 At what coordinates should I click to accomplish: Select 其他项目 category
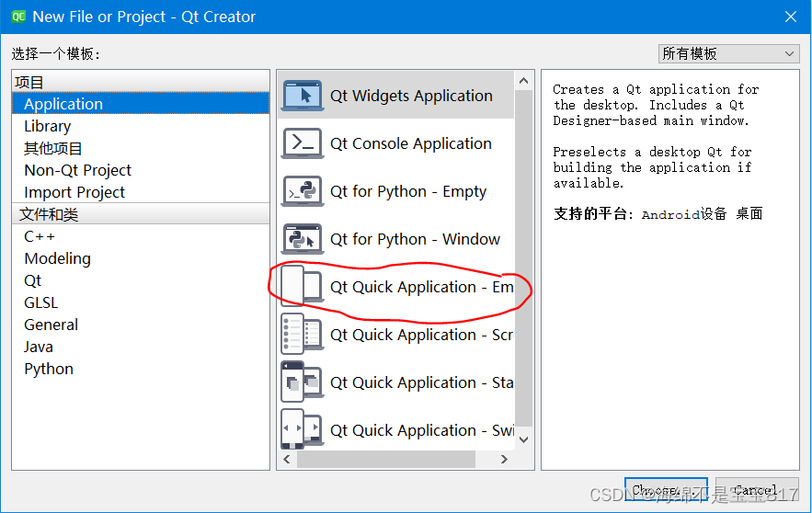click(141, 149)
